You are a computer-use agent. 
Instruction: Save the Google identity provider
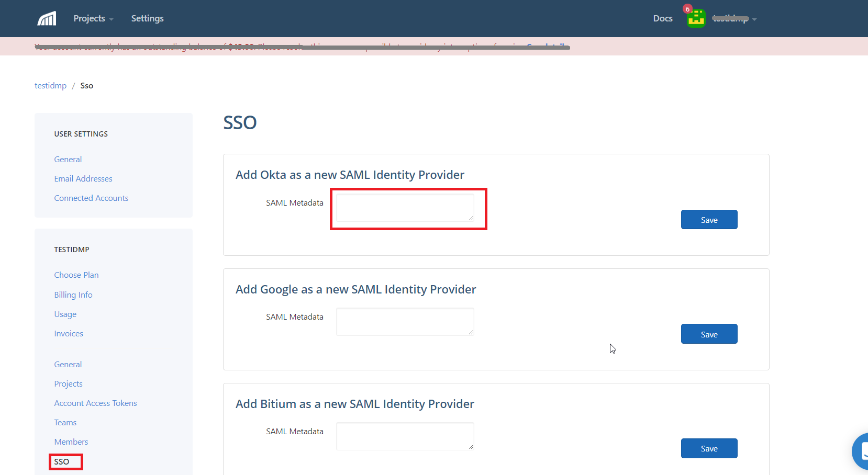click(x=709, y=334)
